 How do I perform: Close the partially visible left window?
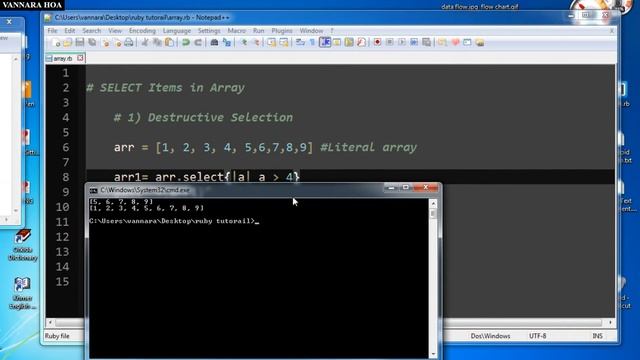(9, 21)
